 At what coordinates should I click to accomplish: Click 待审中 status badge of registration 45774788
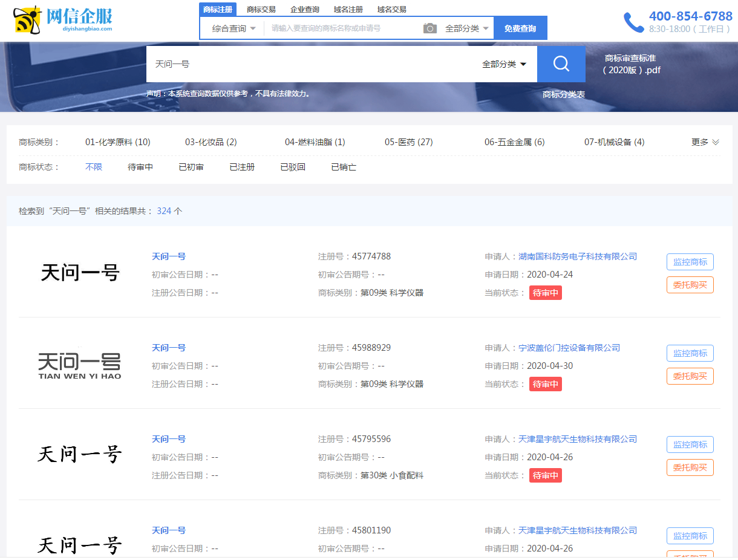tap(546, 293)
